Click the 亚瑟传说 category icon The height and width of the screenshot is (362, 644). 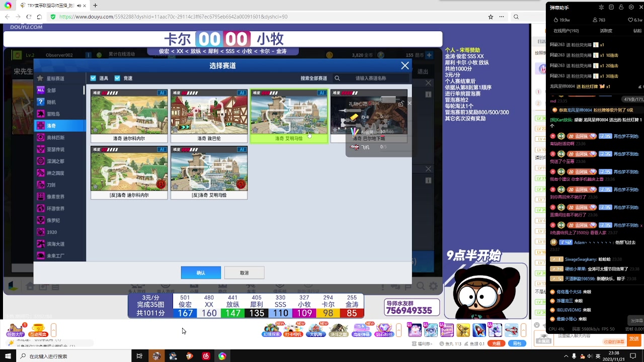tap(41, 149)
